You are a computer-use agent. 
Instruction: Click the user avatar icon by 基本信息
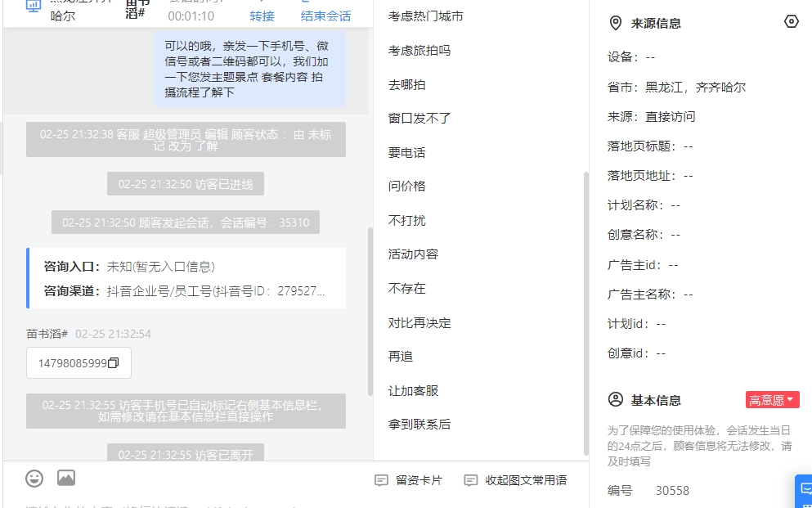(x=615, y=400)
